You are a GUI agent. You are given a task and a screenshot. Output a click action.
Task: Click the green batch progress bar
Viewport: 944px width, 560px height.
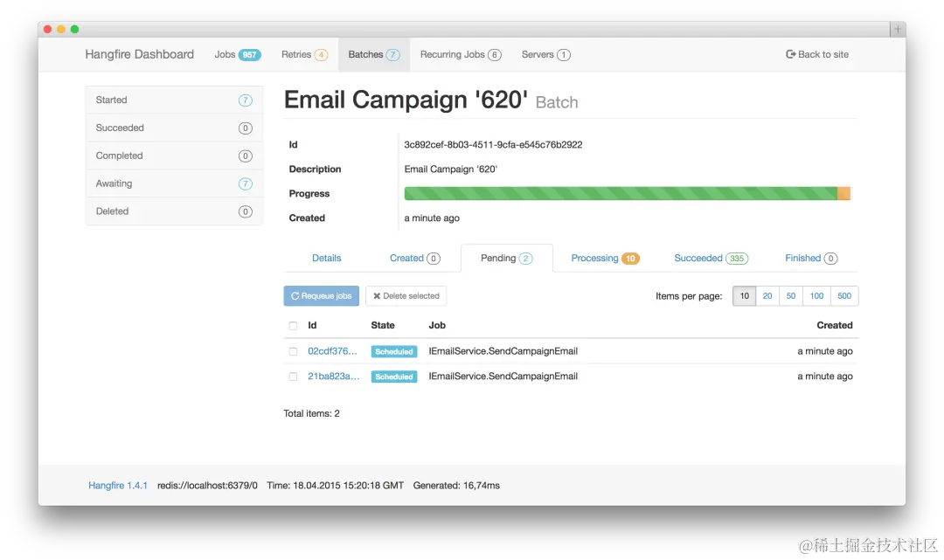coord(621,193)
